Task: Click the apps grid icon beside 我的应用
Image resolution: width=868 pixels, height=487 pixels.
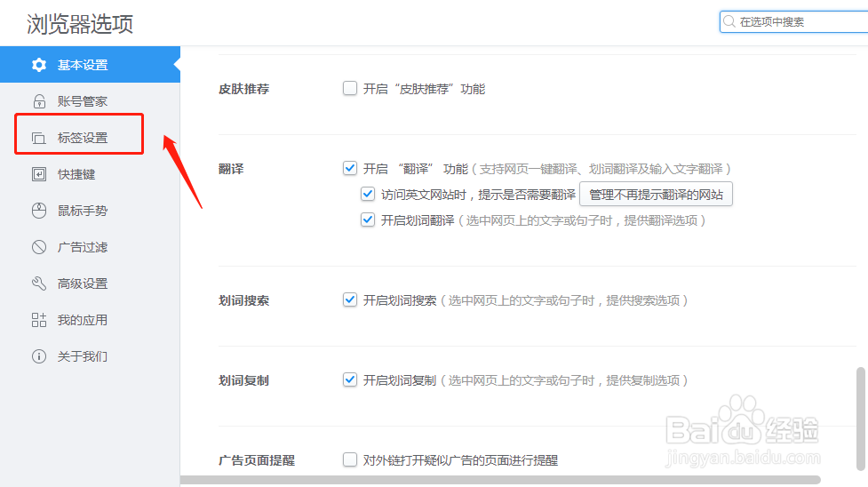Action: 39,320
